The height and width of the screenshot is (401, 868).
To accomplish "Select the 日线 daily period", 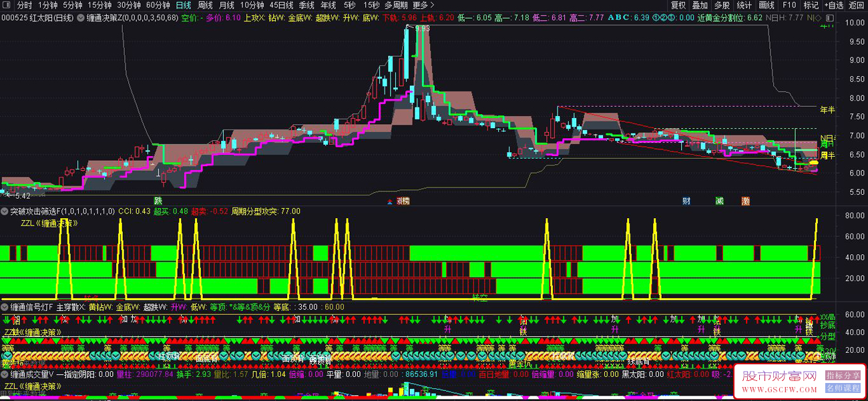I will pos(183,5).
